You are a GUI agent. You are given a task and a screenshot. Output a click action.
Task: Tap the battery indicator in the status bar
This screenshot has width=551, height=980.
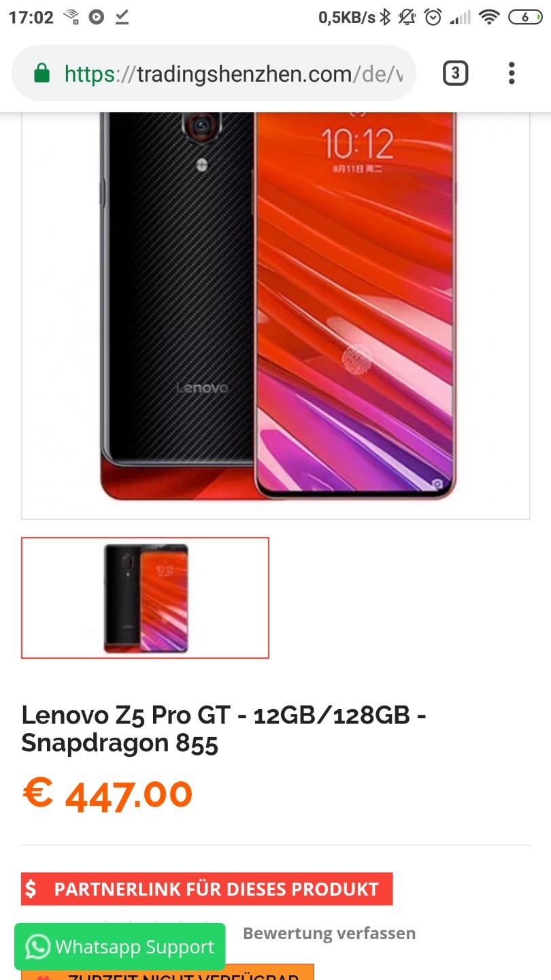coord(526,17)
